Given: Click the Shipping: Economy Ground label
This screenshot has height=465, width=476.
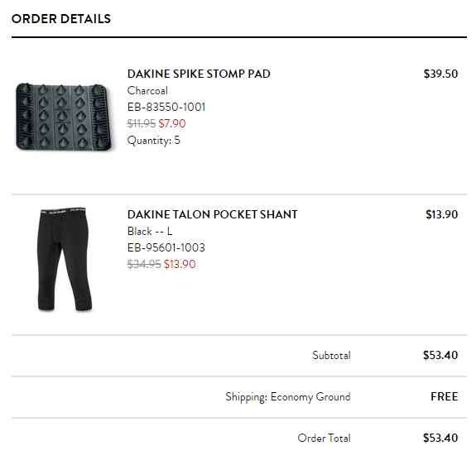Looking at the screenshot, I should (x=288, y=397).
